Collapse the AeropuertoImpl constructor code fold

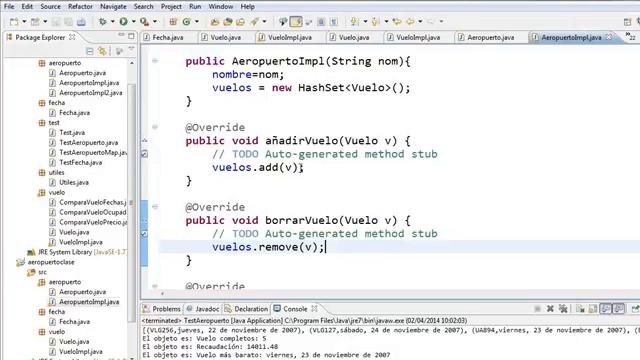(x=155, y=61)
